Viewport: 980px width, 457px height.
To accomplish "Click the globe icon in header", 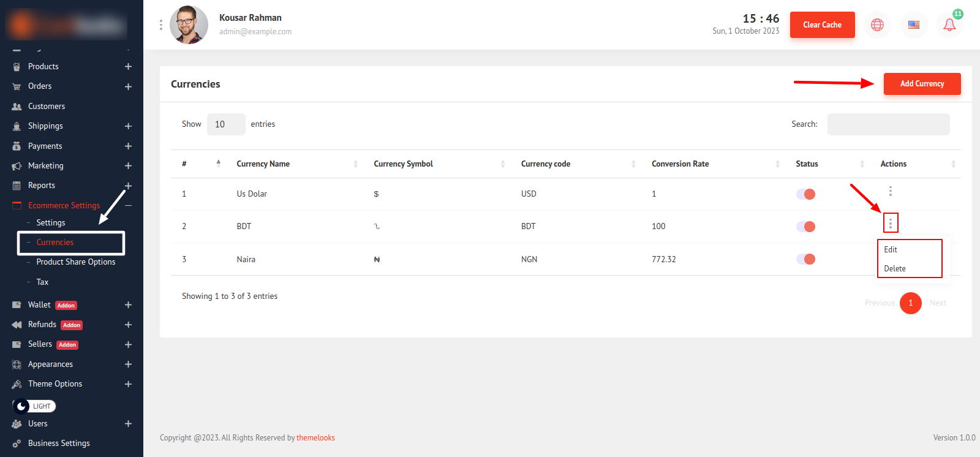I will pos(877,25).
